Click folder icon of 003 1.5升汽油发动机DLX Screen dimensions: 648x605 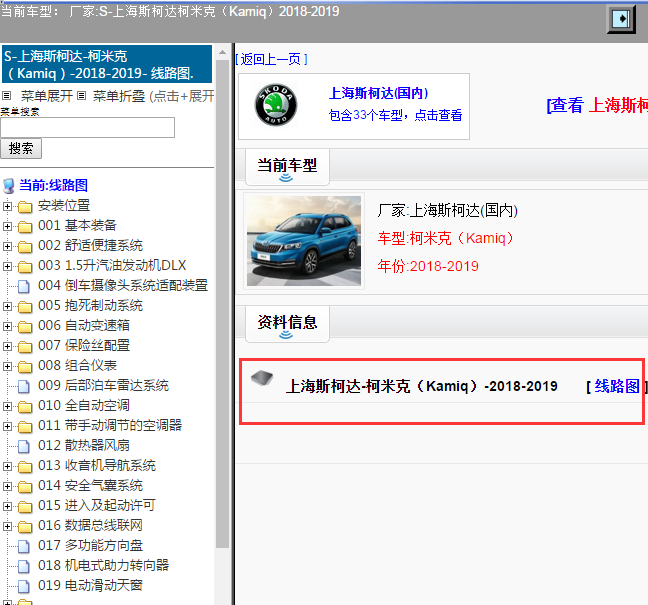pos(25,267)
